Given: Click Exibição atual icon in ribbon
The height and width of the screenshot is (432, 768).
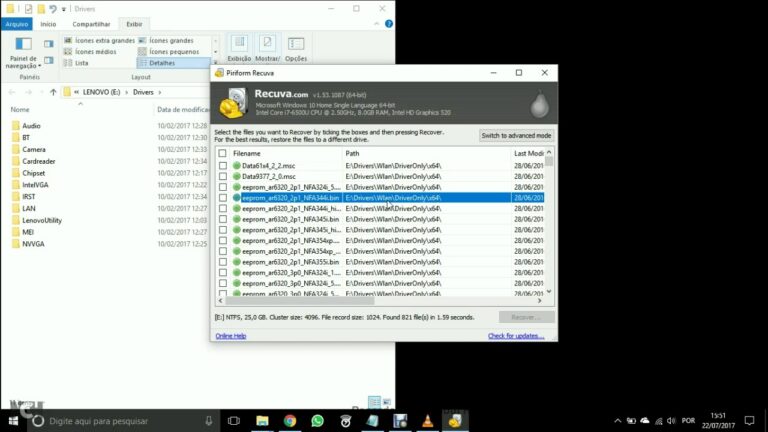Looking at the screenshot, I should pyautogui.click(x=240, y=44).
